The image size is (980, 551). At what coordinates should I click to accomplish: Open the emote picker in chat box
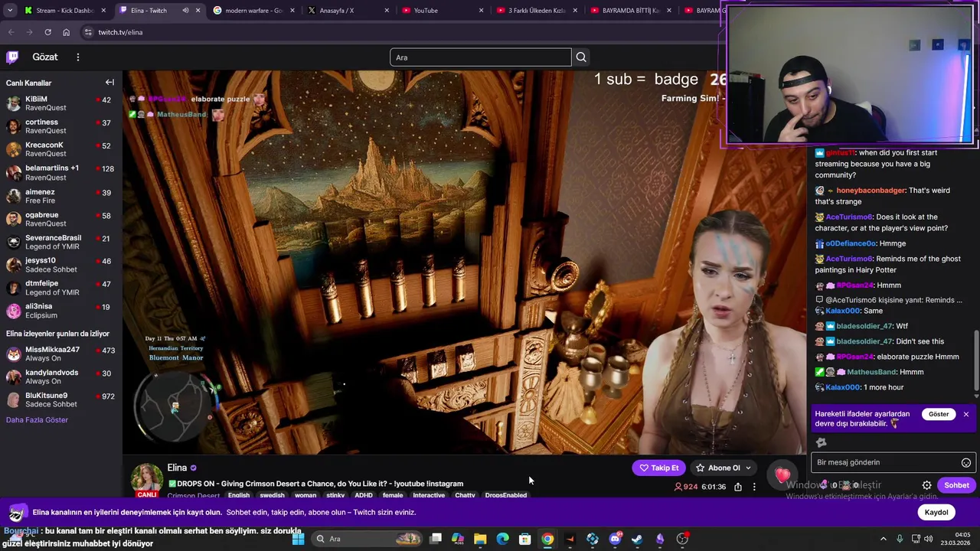point(966,462)
